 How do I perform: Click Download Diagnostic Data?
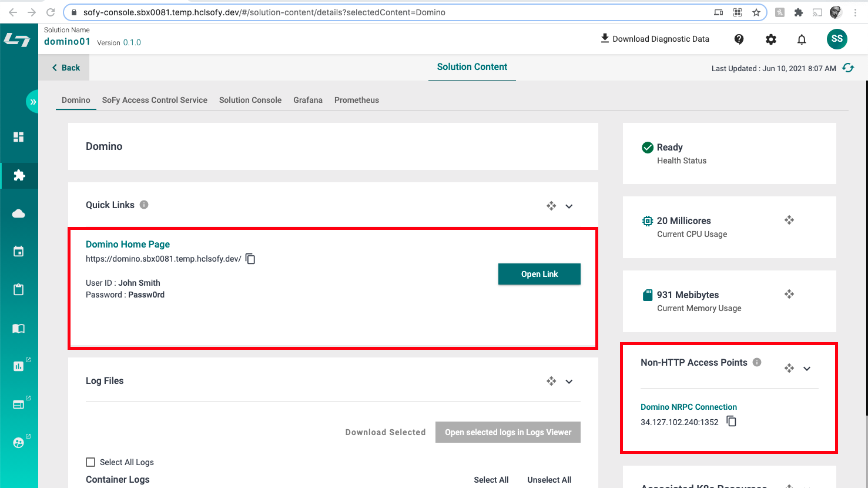pos(655,39)
